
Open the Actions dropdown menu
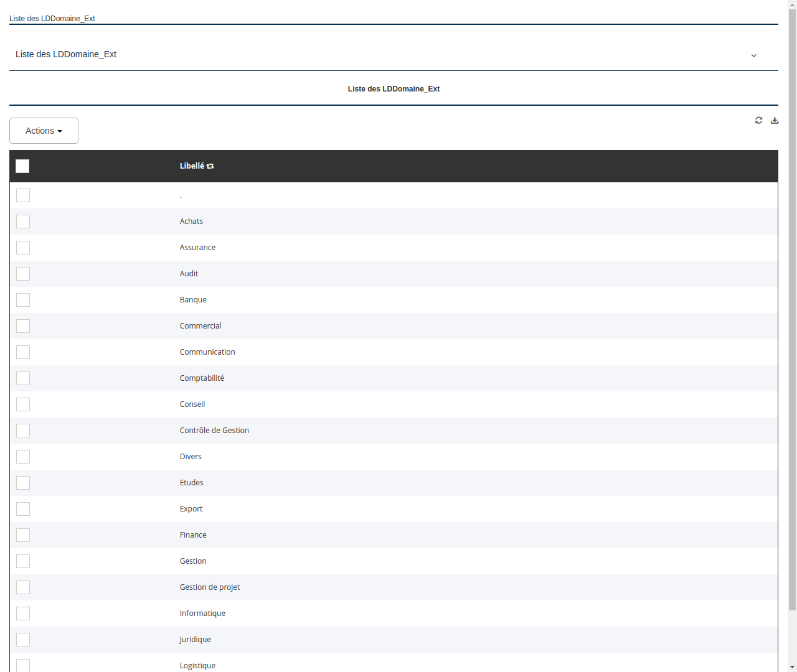44,131
